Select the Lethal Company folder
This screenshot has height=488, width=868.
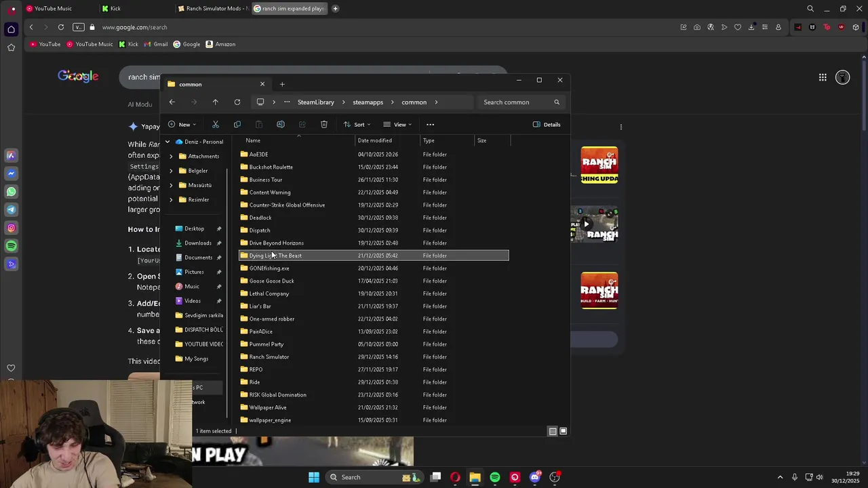(x=374, y=293)
